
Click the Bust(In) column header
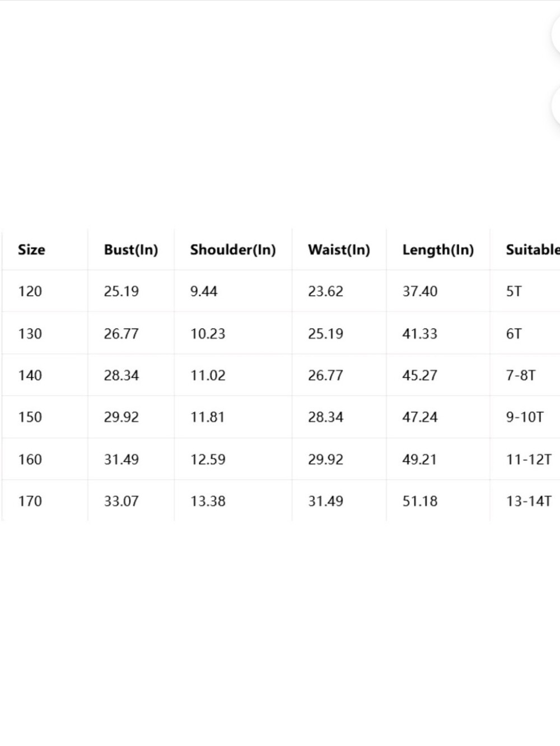tap(131, 249)
